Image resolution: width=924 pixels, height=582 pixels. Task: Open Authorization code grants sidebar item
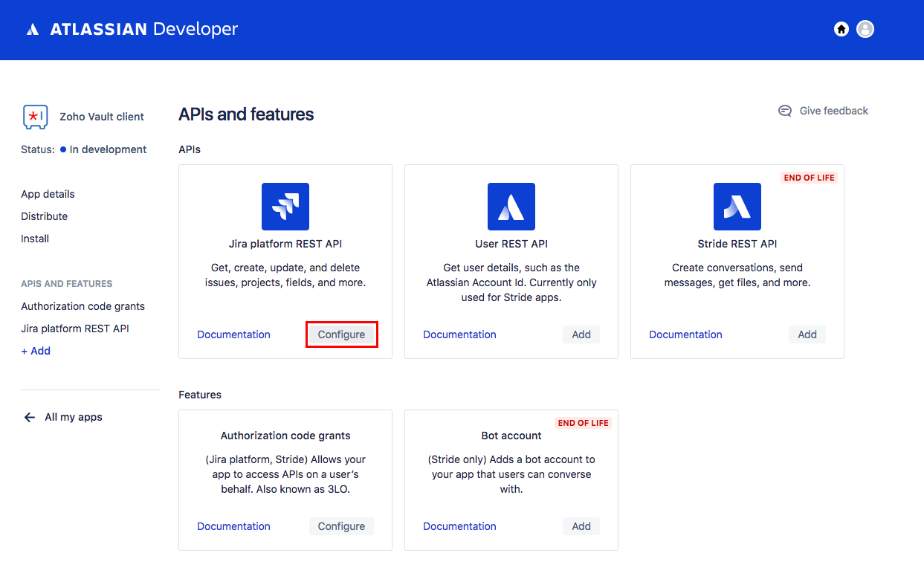(x=83, y=306)
